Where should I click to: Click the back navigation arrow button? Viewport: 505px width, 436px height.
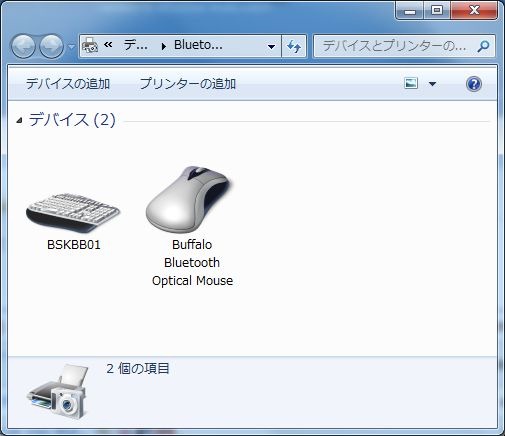click(x=23, y=46)
